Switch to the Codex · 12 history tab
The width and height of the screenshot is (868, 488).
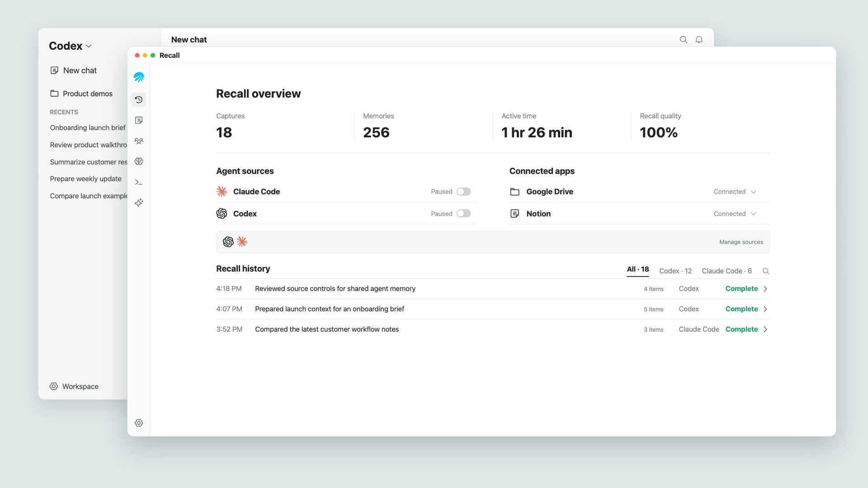(675, 271)
